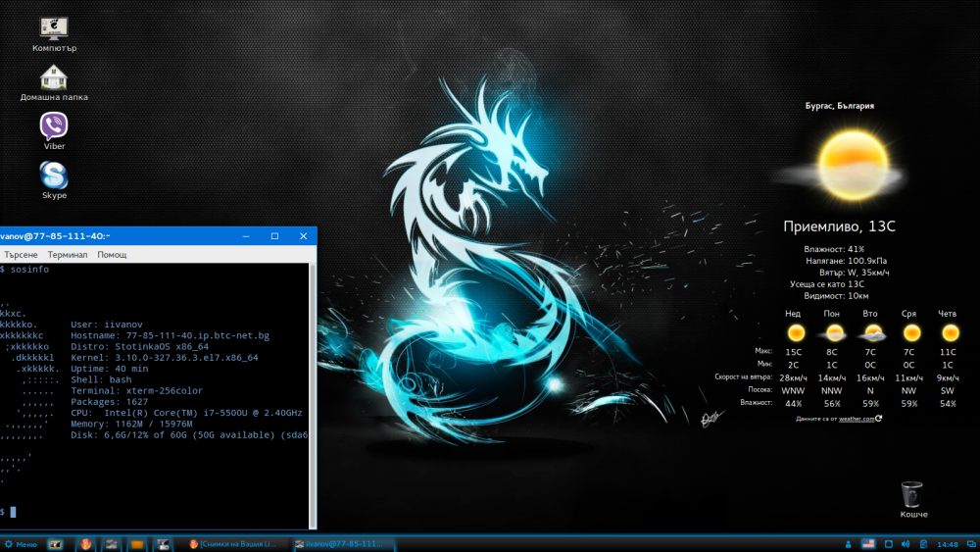Click the Вто forecast cloudy icon
Viewport: 980px width, 552px height.
pyautogui.click(x=872, y=333)
